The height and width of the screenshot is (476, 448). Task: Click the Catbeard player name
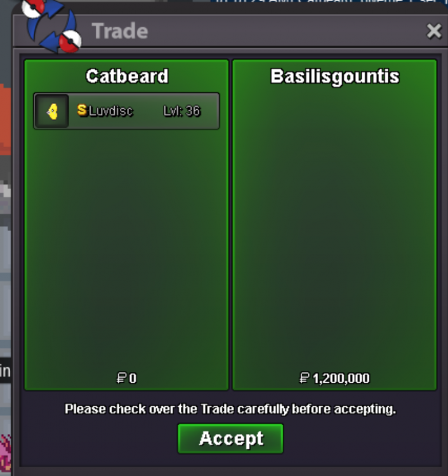[127, 76]
